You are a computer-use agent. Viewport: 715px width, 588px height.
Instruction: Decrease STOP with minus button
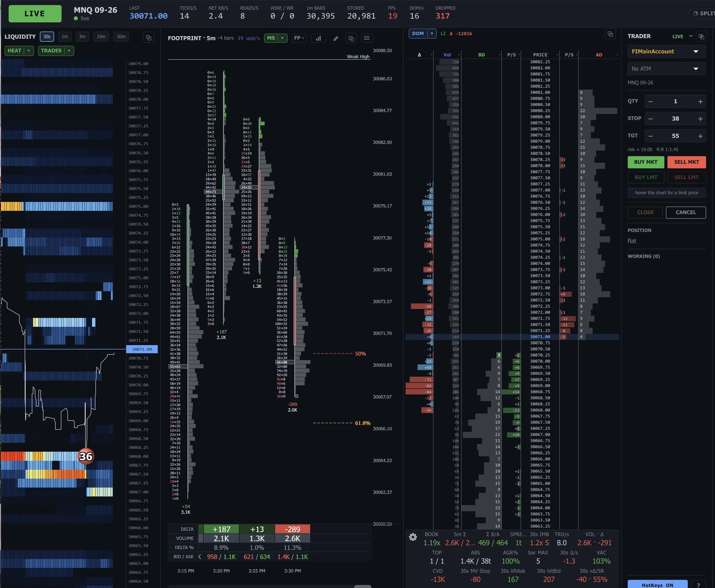(x=651, y=119)
